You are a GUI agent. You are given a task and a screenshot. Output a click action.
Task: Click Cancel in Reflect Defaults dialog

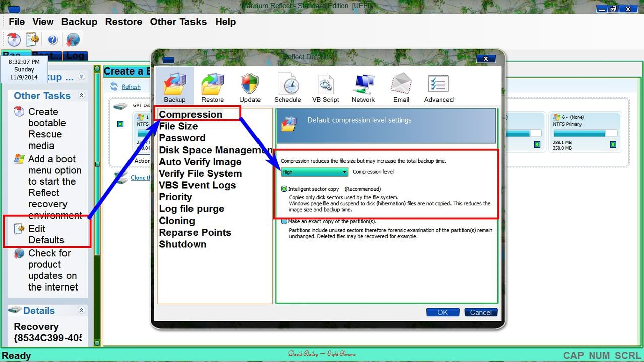click(481, 313)
